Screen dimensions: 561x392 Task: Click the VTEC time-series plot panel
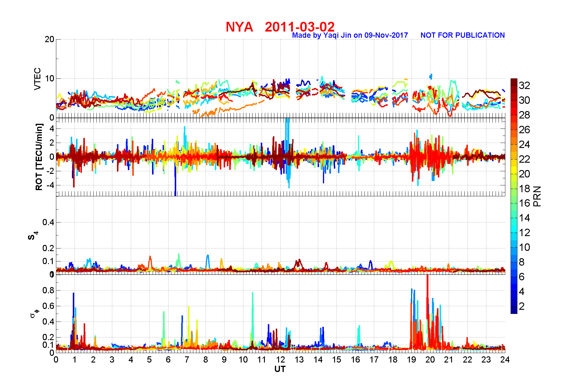point(280,78)
